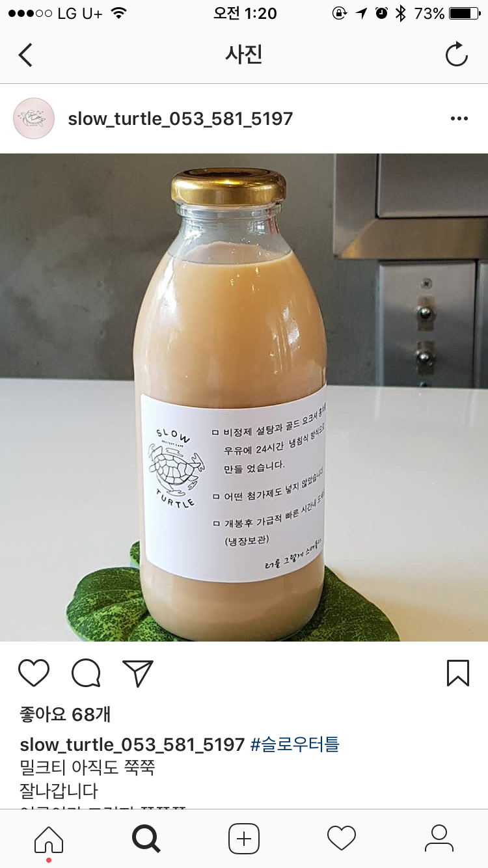
Task: Tap the milk tea bottle photo
Action: (x=244, y=397)
